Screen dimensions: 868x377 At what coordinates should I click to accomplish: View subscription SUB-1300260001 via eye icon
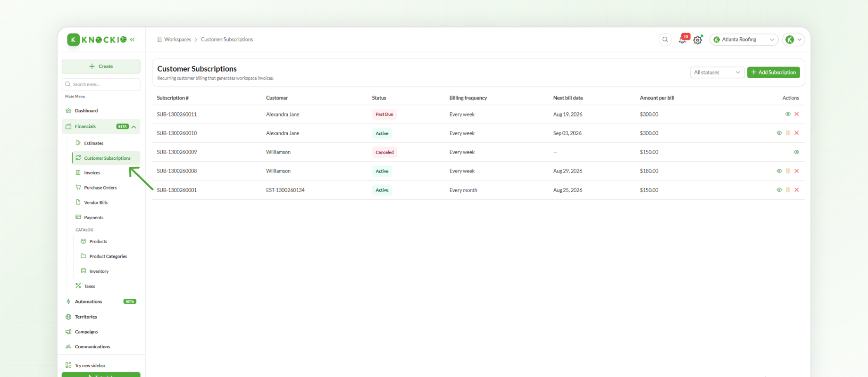779,190
